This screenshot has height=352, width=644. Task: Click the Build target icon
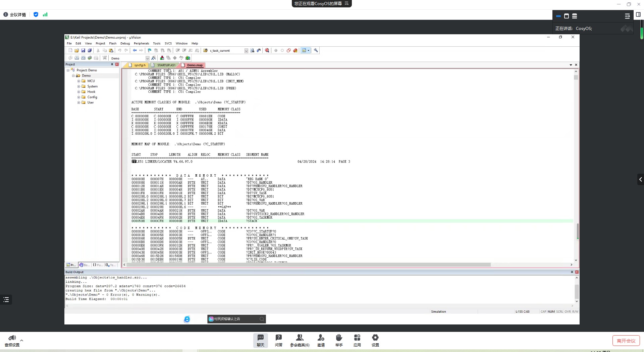(x=77, y=58)
